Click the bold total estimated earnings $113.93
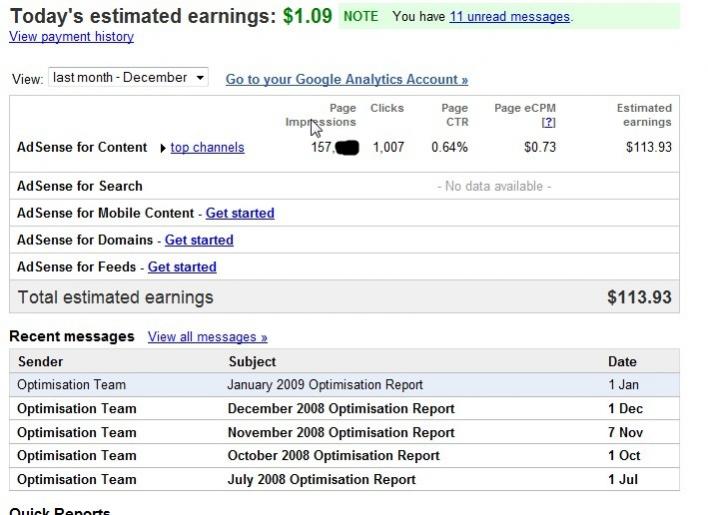The width and height of the screenshot is (708, 515). click(639, 297)
